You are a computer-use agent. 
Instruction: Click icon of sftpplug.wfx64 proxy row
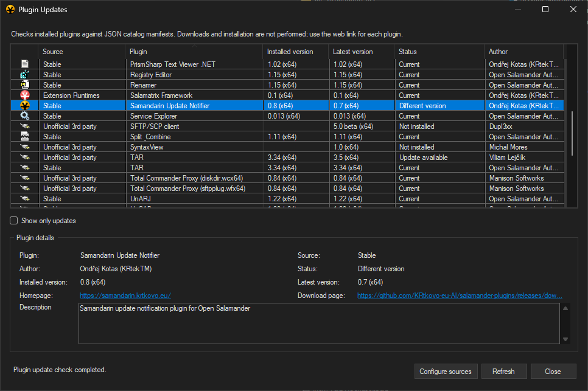(x=25, y=188)
